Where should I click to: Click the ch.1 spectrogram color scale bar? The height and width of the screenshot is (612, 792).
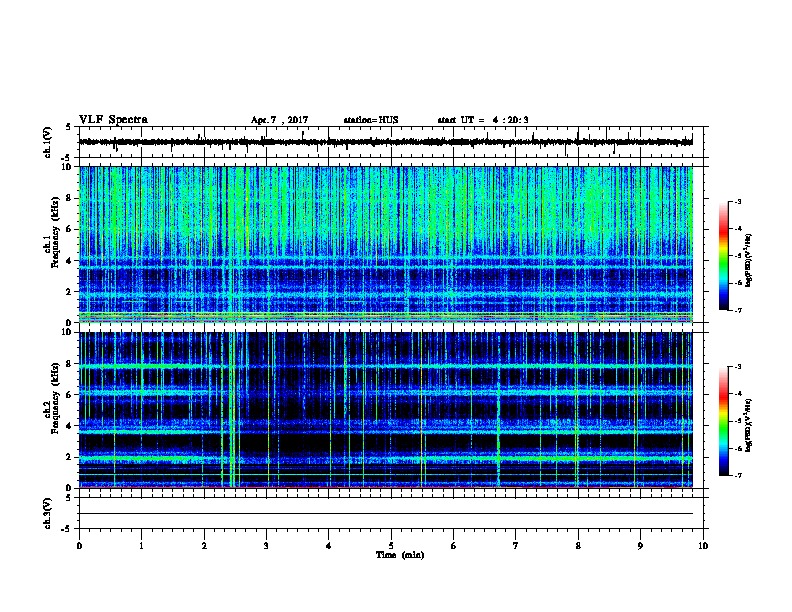(x=724, y=256)
